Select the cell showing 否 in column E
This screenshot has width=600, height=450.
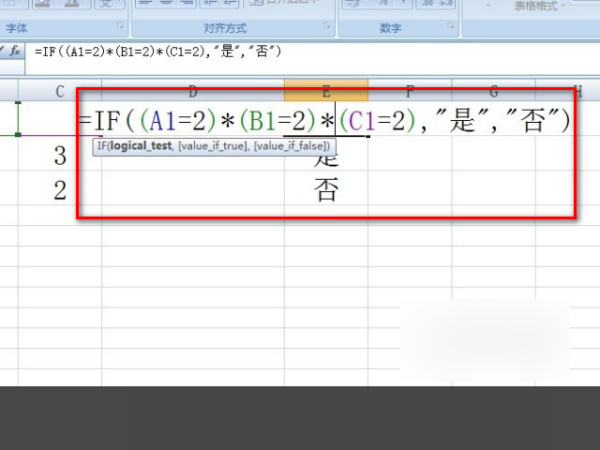[326, 190]
